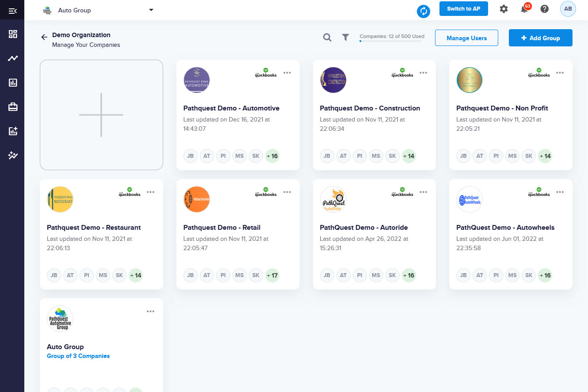This screenshot has width=588, height=392.
Task: Open the settings gear
Action: (504, 8)
